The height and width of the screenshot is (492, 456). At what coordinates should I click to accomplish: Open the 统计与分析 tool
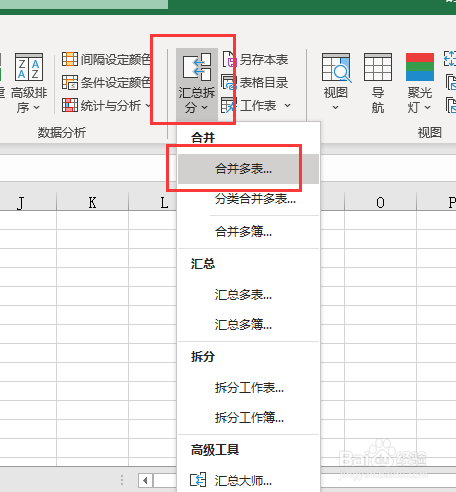(106, 105)
